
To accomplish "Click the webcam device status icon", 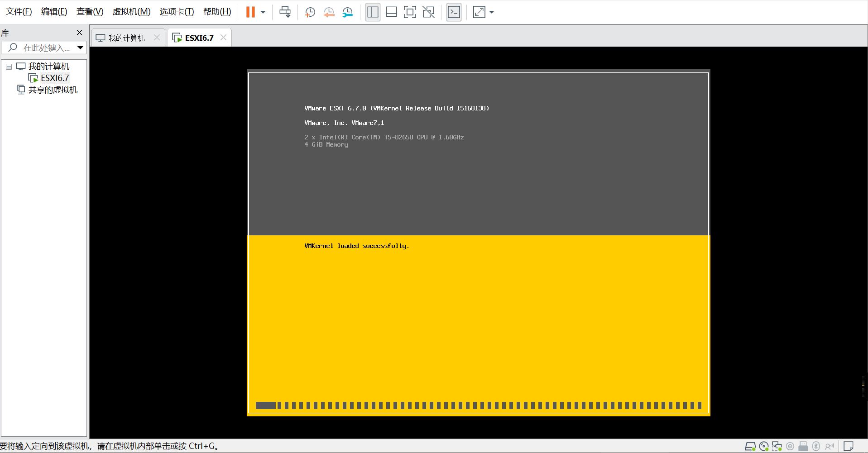I will (790, 447).
